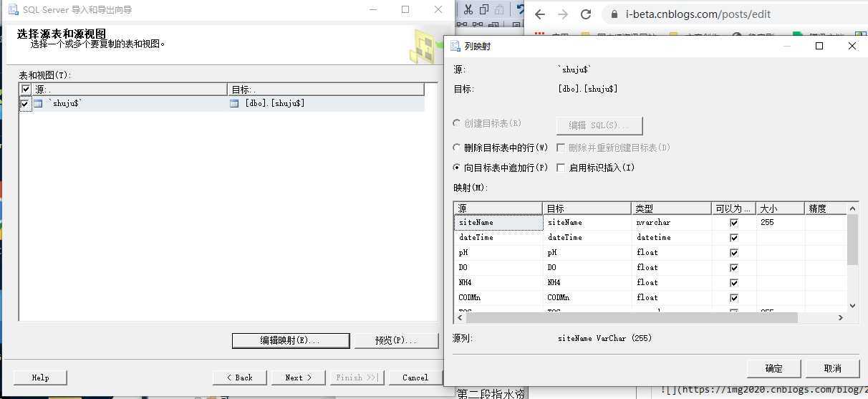This screenshot has width=868, height=399.
Task: Toggle nullable checkbox for siteName row
Action: coord(733,223)
